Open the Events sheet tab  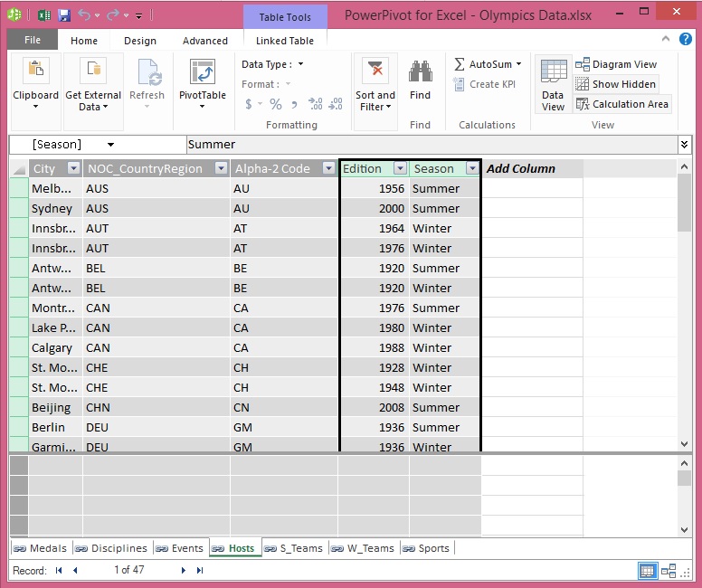pyautogui.click(x=179, y=548)
